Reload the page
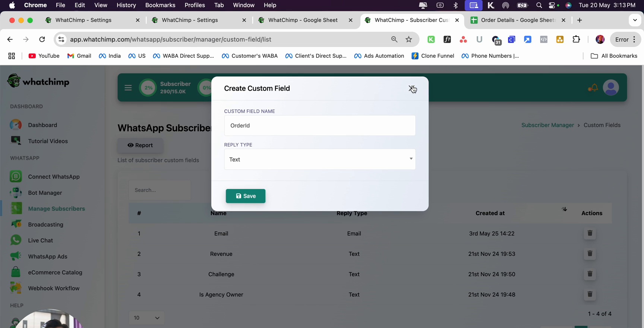Image resolution: width=644 pixels, height=328 pixels. [42, 40]
